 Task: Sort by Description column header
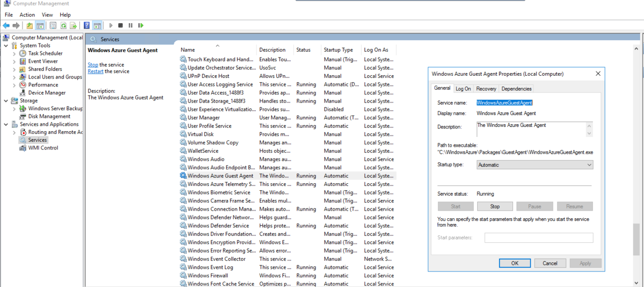coord(275,49)
